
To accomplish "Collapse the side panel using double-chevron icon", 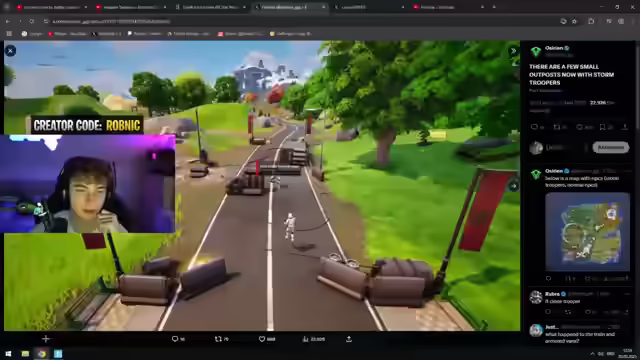I will (x=513, y=51).
